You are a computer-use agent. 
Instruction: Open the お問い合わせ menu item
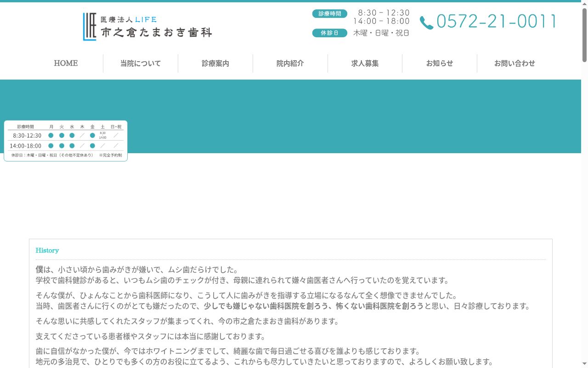(514, 63)
